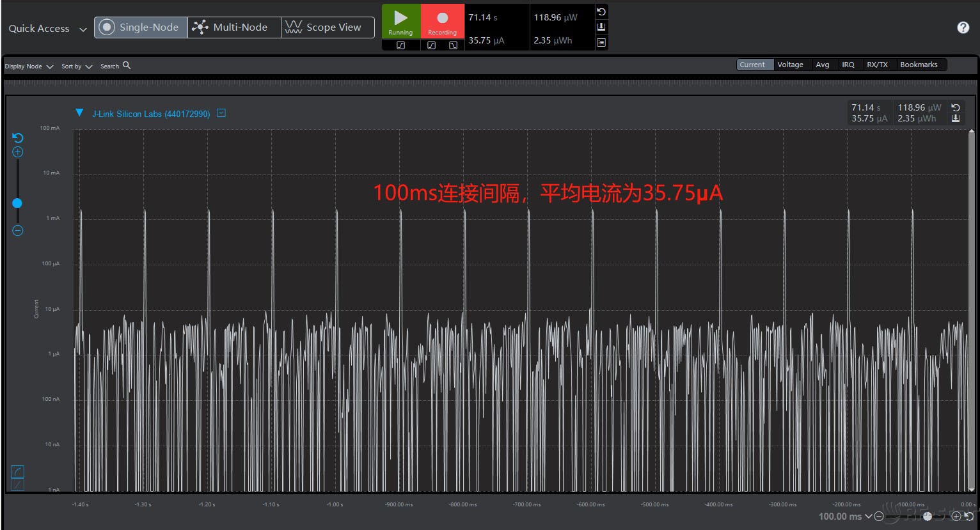
Task: Open the Quick Access dropdown
Action: point(47,29)
